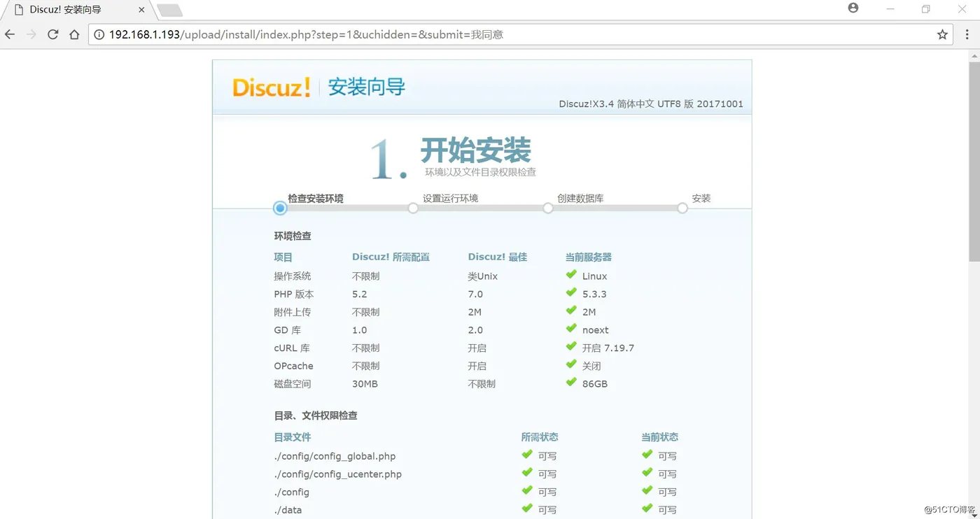The width and height of the screenshot is (980, 519).
Task: Close the Discuz! 安装向导 tab
Action: (x=141, y=10)
